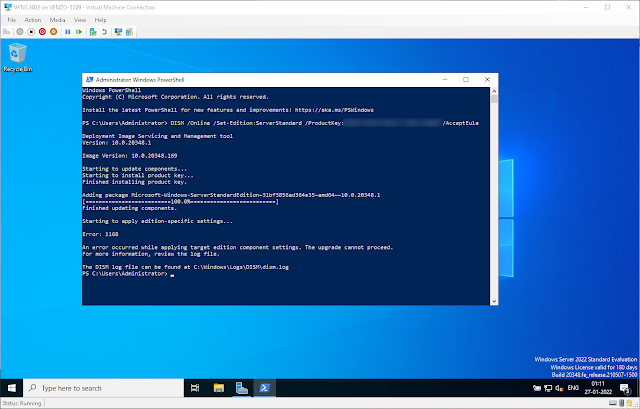
Task: Select the Recycle Bin desktop icon
Action: pyautogui.click(x=18, y=58)
